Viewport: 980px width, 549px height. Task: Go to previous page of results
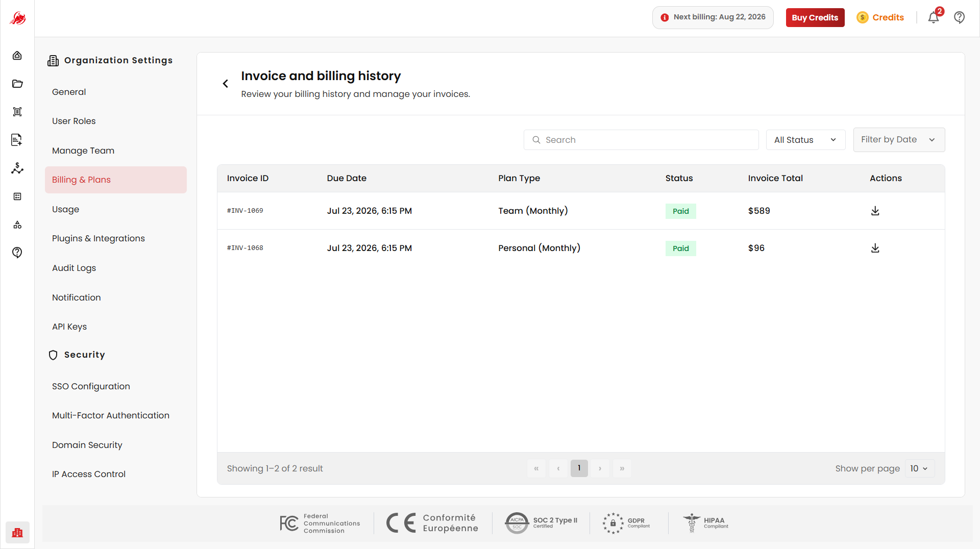click(558, 468)
